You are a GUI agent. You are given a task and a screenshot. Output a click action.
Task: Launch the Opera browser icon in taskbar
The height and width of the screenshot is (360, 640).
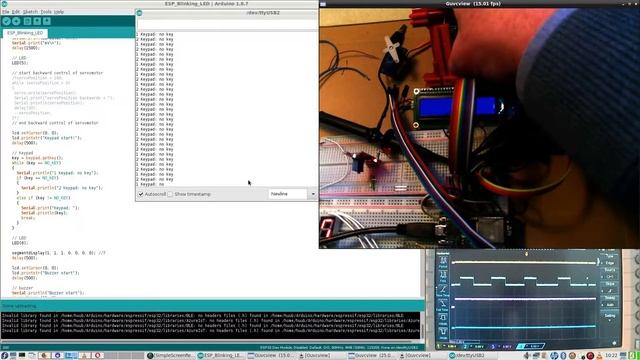click(x=98, y=356)
